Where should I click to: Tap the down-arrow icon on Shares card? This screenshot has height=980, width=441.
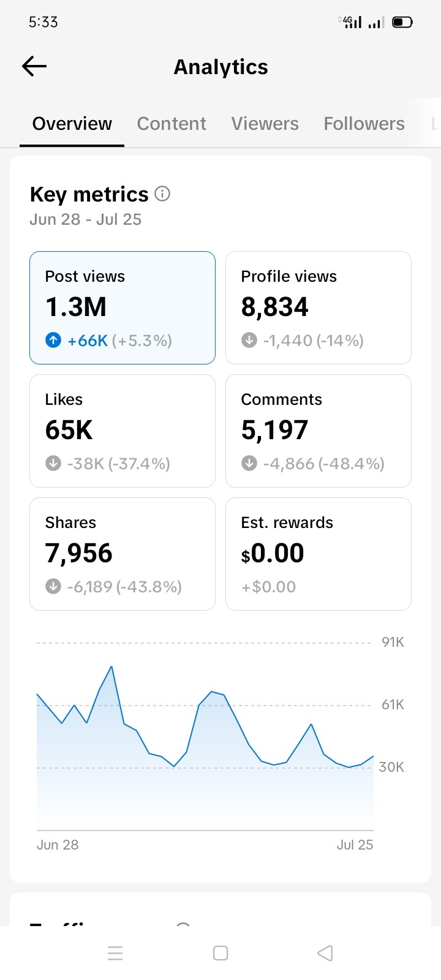click(x=53, y=586)
